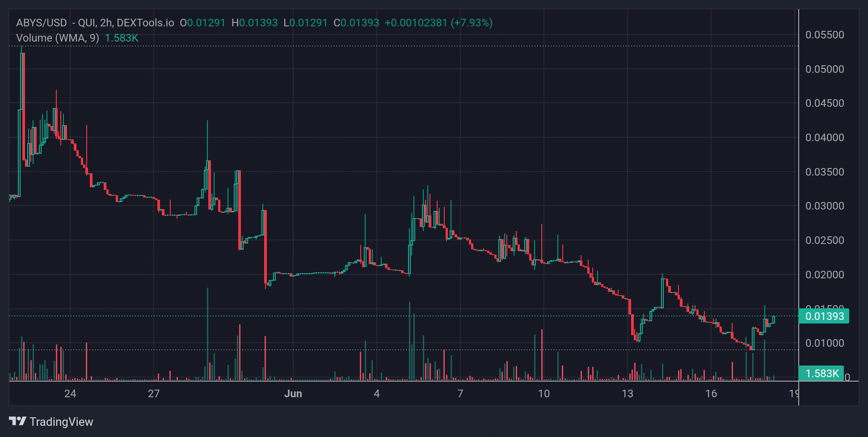This screenshot has width=868, height=437.
Task: Click the 0.04000 price axis label
Action: (825, 138)
